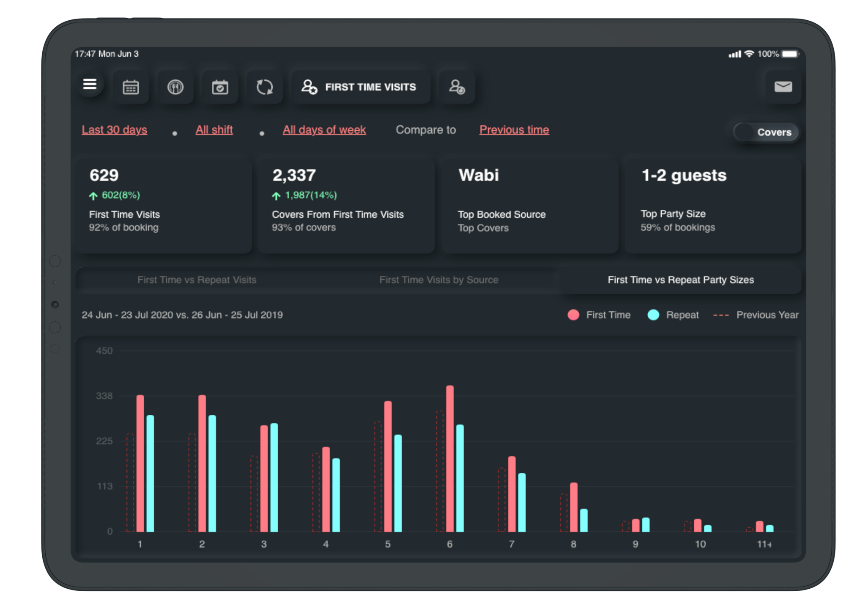The width and height of the screenshot is (868, 609).
Task: Select the First Time bar for party size 6
Action: [450, 458]
